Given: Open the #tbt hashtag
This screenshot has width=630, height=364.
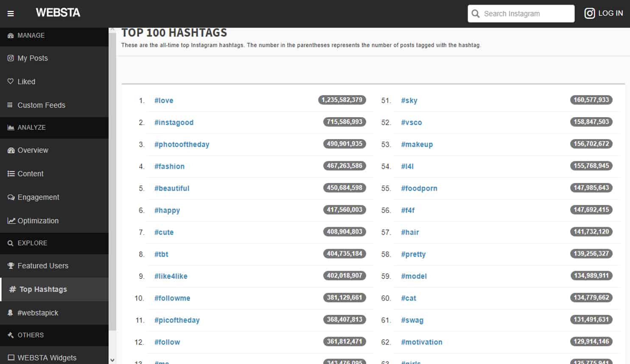Looking at the screenshot, I should tap(161, 254).
